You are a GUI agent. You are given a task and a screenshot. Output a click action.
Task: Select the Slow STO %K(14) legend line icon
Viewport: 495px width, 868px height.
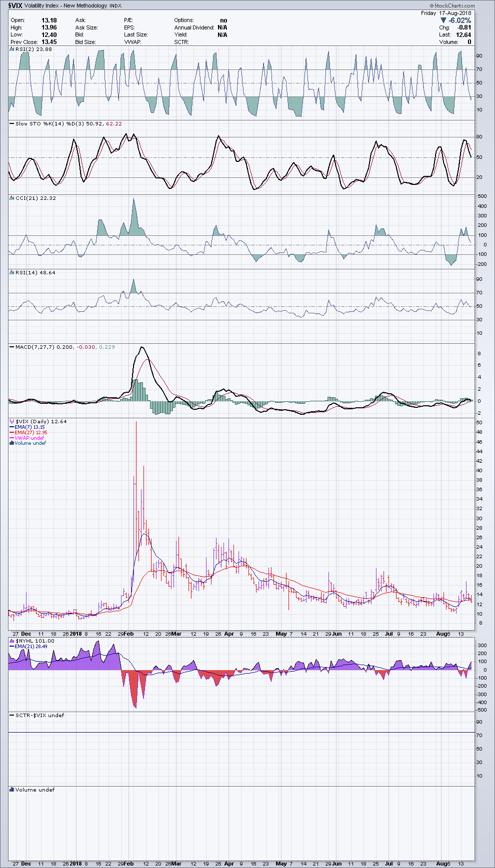[x=12, y=123]
